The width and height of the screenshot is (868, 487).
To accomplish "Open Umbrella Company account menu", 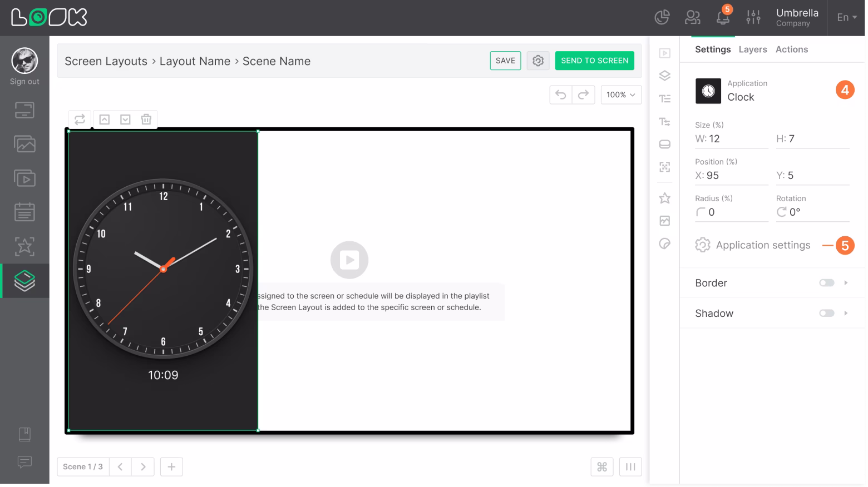I will pos(797,17).
